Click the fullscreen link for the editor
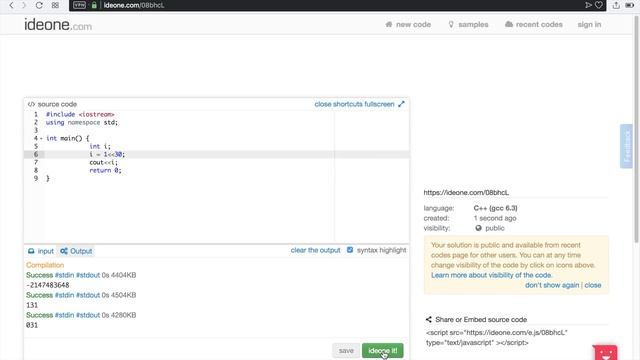This screenshot has height=360, width=640. [379, 104]
